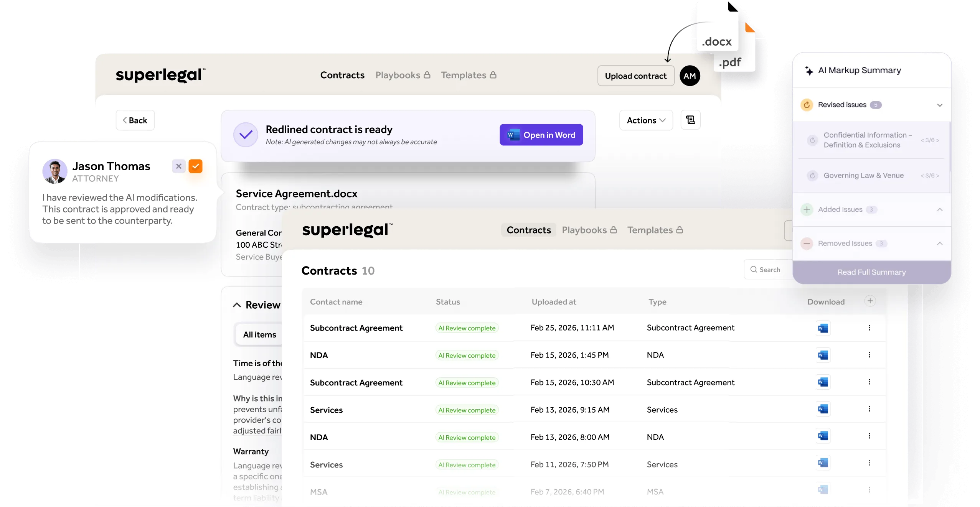
Task: Open the three-dot menu for the Feb 13 Services contract
Action: pyautogui.click(x=869, y=409)
